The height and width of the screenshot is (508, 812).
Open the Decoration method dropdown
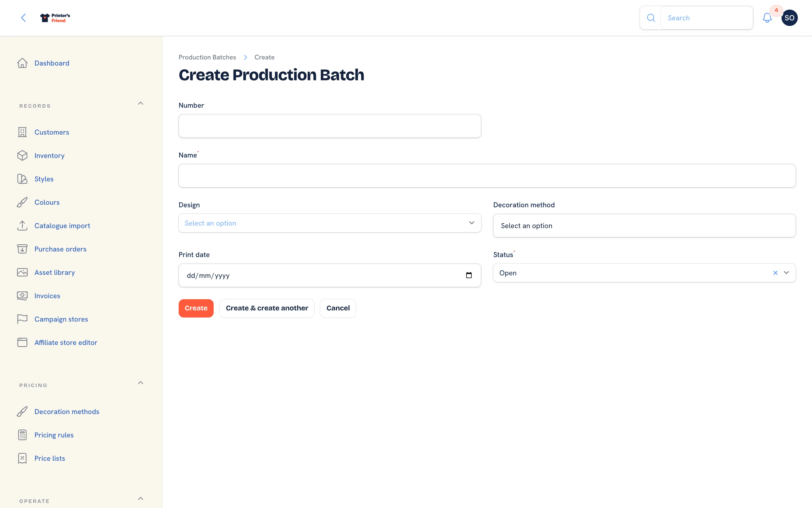point(644,226)
